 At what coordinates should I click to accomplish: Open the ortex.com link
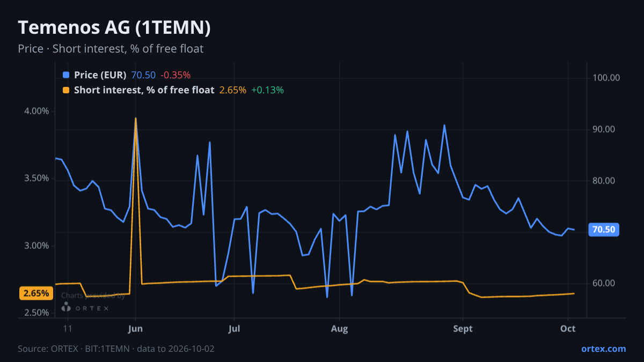point(604,349)
